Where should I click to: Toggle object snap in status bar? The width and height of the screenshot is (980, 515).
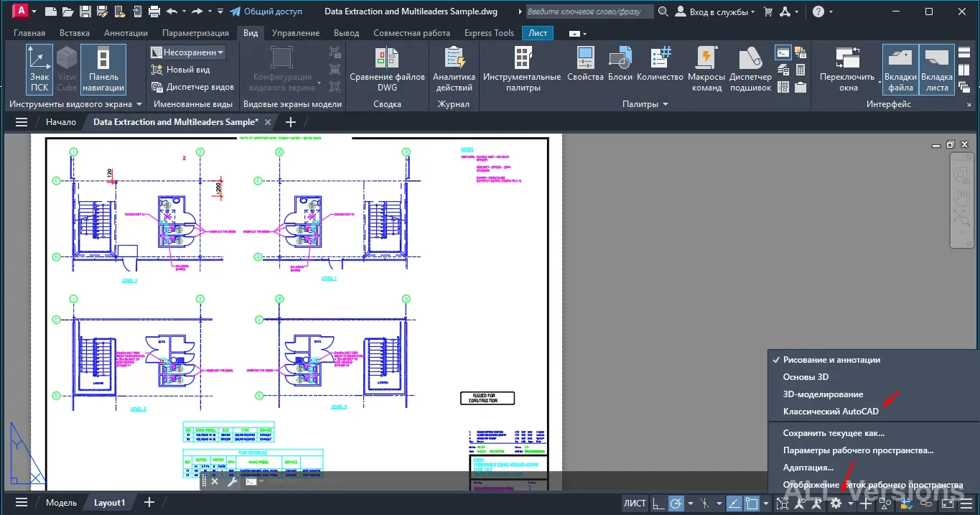point(752,504)
